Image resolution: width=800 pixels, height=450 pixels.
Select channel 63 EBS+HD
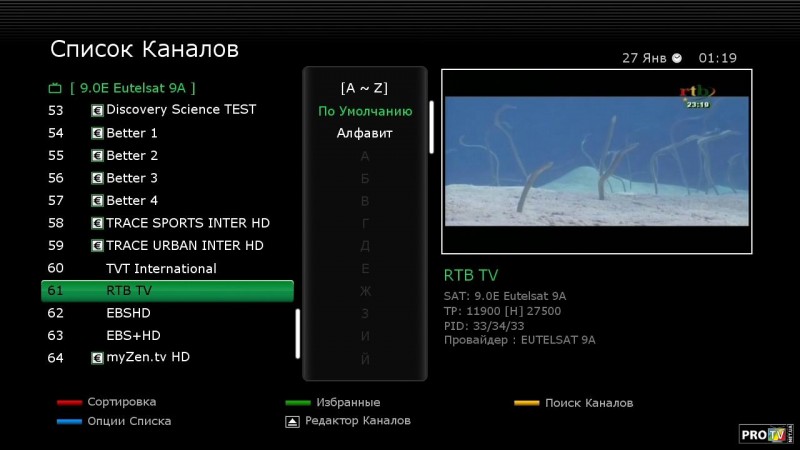[x=133, y=335]
